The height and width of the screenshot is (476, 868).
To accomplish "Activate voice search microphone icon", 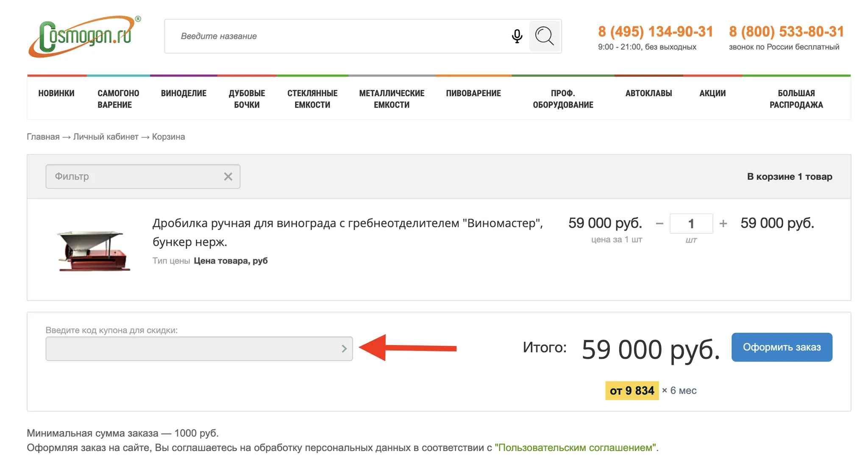I will pyautogui.click(x=517, y=36).
